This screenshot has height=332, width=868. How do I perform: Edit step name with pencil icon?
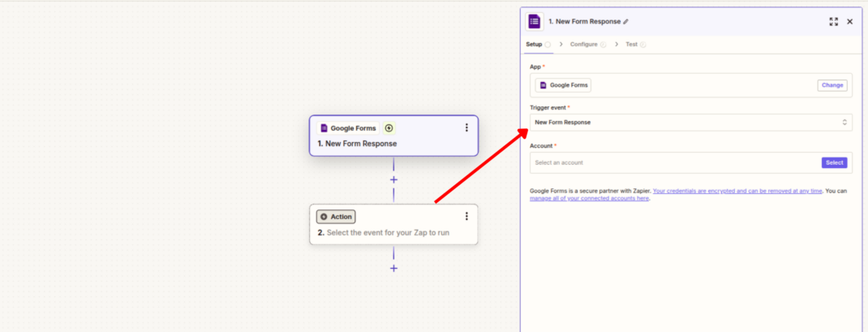[x=626, y=22]
